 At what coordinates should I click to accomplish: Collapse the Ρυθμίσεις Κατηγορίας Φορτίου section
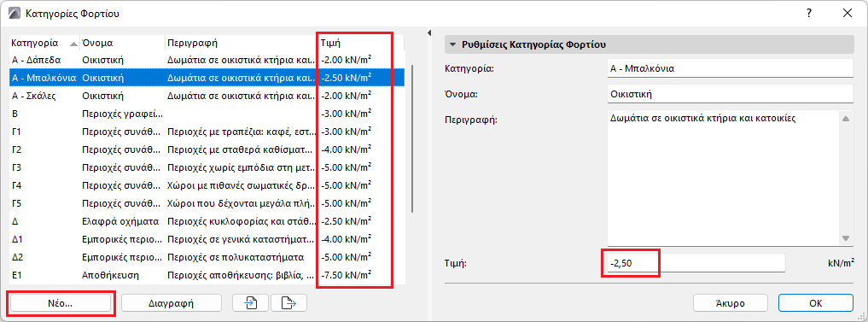tap(453, 45)
